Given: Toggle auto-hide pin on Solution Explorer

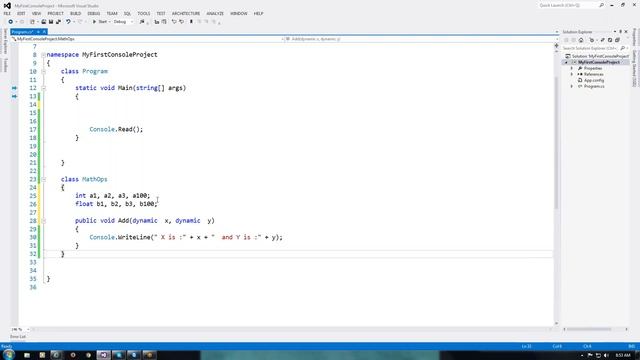Looking at the screenshot, I should 621,32.
